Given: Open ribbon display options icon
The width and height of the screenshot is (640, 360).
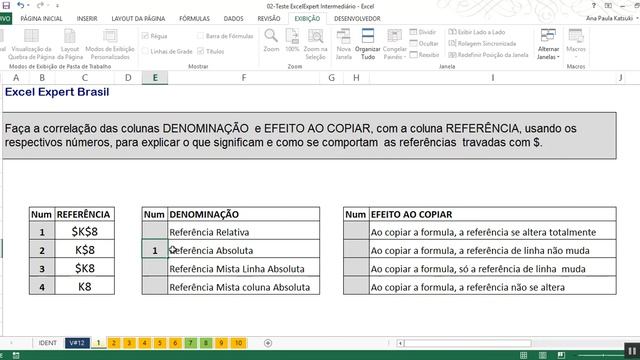Looking at the screenshot, I should click(608, 6).
